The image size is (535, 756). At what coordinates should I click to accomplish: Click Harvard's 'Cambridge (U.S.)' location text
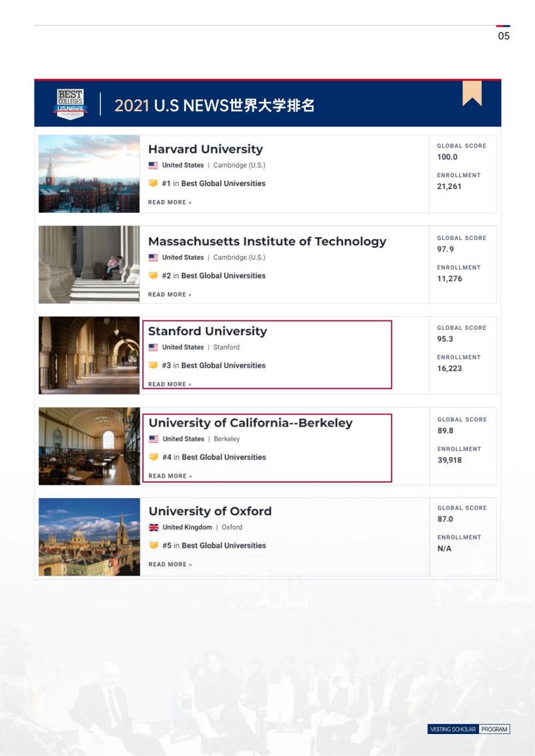tap(240, 165)
